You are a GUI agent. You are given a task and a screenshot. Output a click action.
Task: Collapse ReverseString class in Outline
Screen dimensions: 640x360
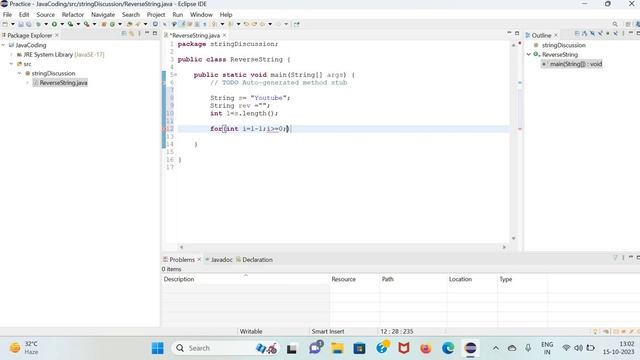(529, 54)
